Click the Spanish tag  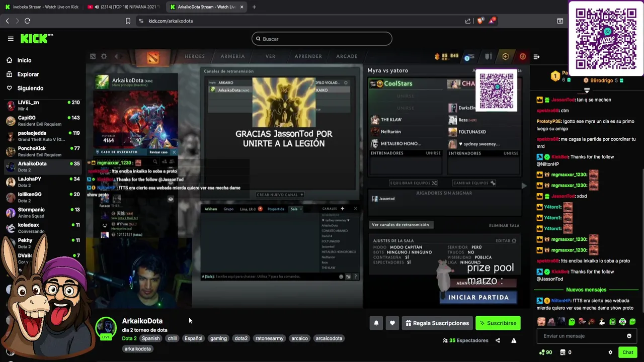150,338
